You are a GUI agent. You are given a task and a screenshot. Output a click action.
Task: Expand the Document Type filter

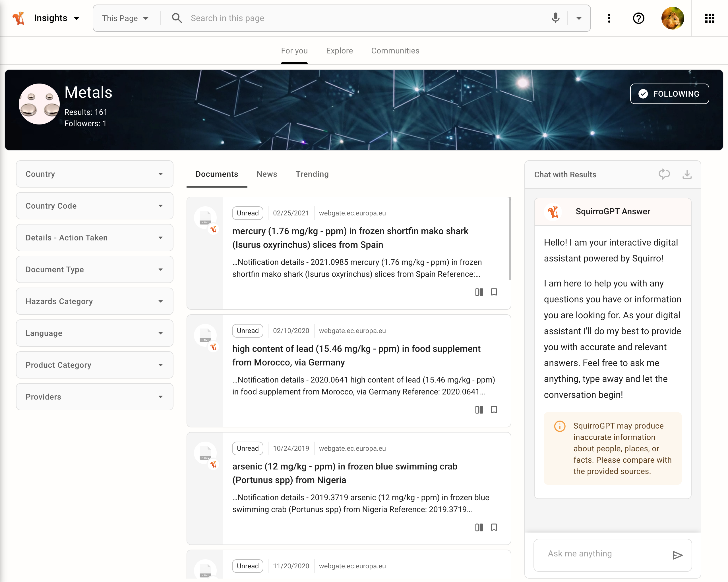coord(94,270)
